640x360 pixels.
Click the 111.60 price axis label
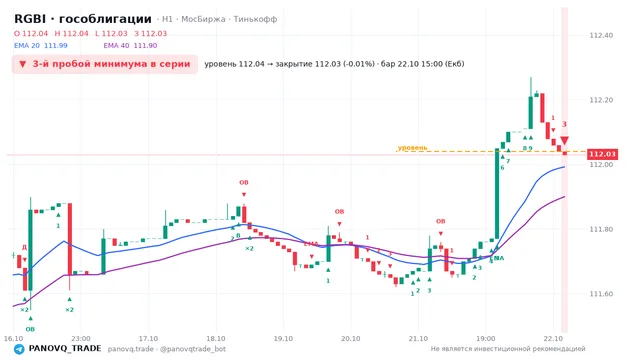coord(601,294)
